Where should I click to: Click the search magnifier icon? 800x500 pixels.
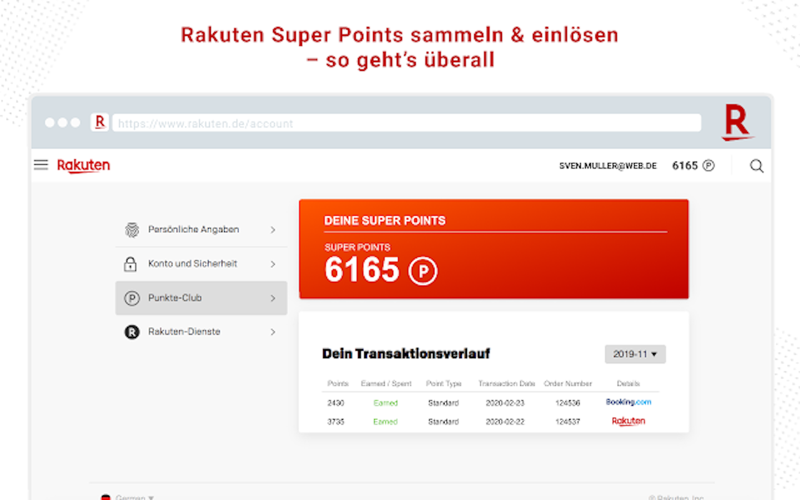click(757, 166)
